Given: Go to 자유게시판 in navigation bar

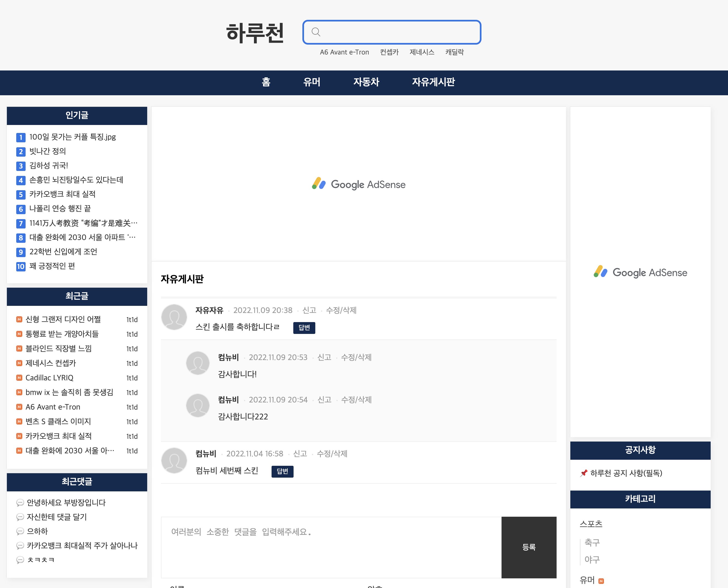Looking at the screenshot, I should click(x=433, y=82).
